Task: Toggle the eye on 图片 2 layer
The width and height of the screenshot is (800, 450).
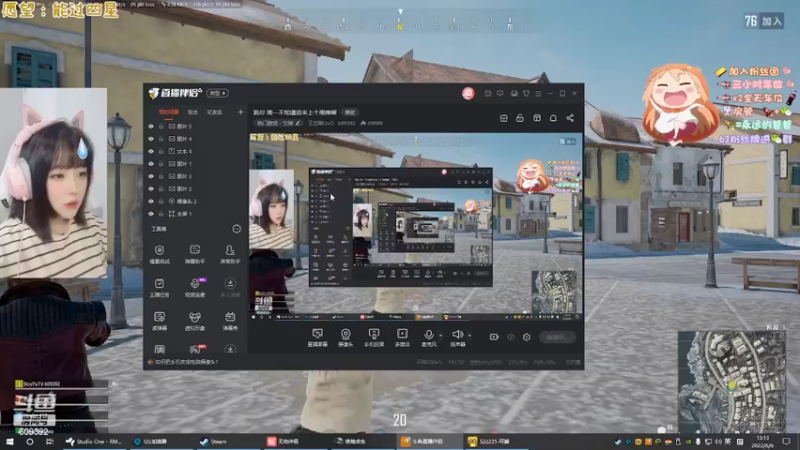Action: coord(151,189)
